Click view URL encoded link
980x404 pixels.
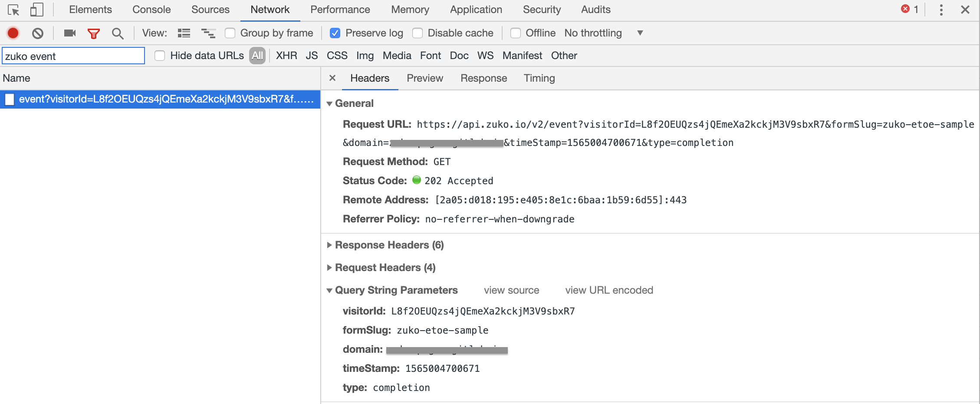pos(609,290)
